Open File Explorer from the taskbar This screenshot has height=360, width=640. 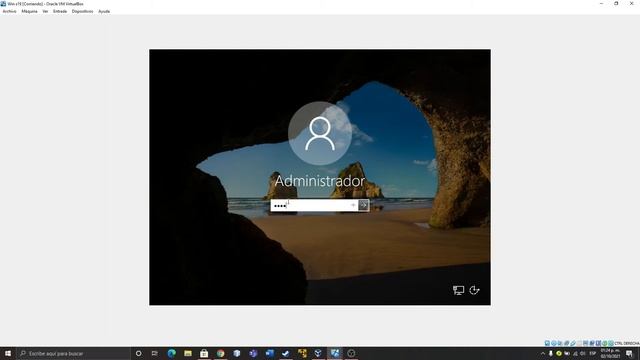[x=188, y=353]
